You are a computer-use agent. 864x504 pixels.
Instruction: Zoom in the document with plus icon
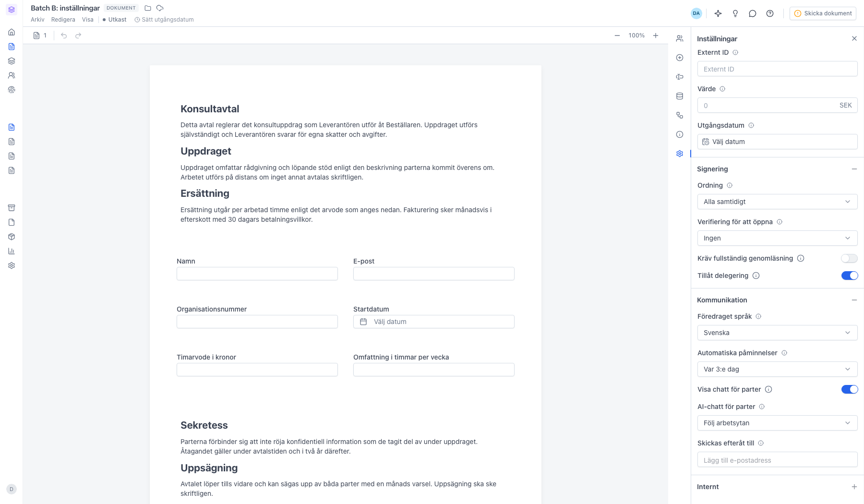click(x=656, y=36)
